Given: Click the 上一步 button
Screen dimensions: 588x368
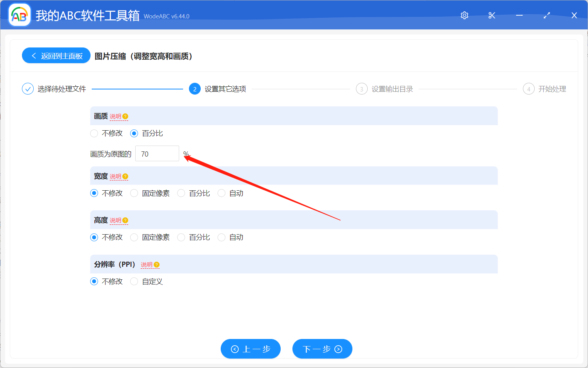Looking at the screenshot, I should click(250, 349).
